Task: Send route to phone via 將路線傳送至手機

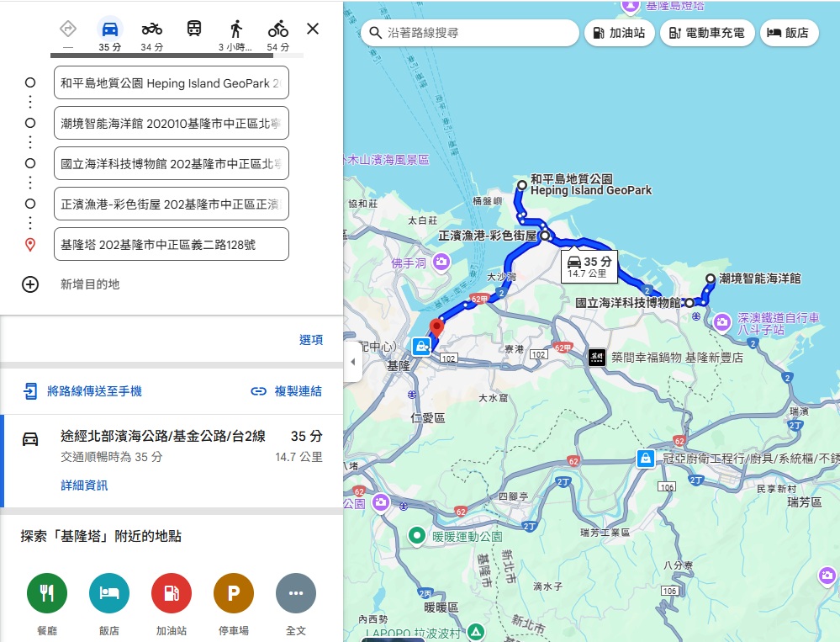Action: (82, 391)
